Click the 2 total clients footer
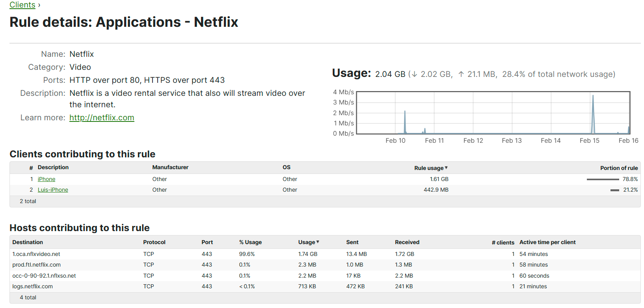This screenshot has width=644, height=308. click(x=28, y=201)
